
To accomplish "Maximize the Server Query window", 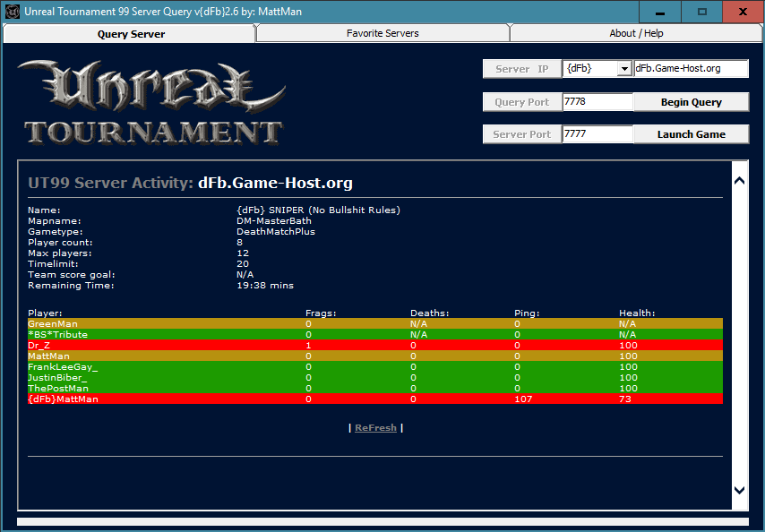I will (702, 12).
